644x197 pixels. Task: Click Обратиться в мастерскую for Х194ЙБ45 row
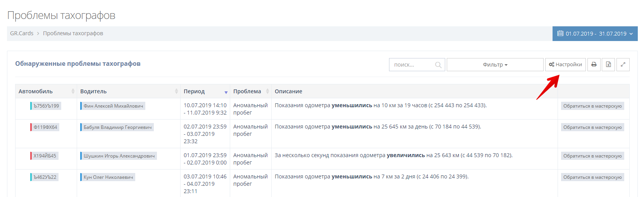(592, 156)
